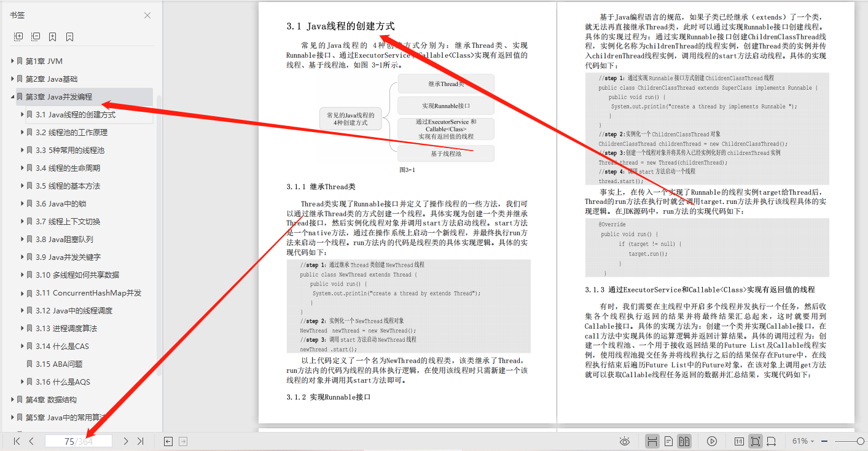Open bookmark 3.15 ABA问题
The image size is (868, 451).
59,364
